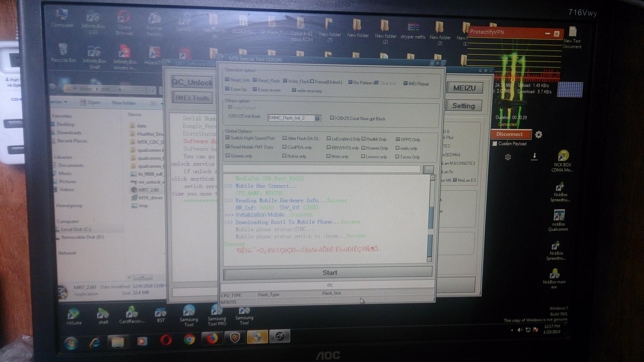Launch nckBox Qualcomm desktop shortcut
Viewport: 644px width, 362px height.
(x=558, y=220)
